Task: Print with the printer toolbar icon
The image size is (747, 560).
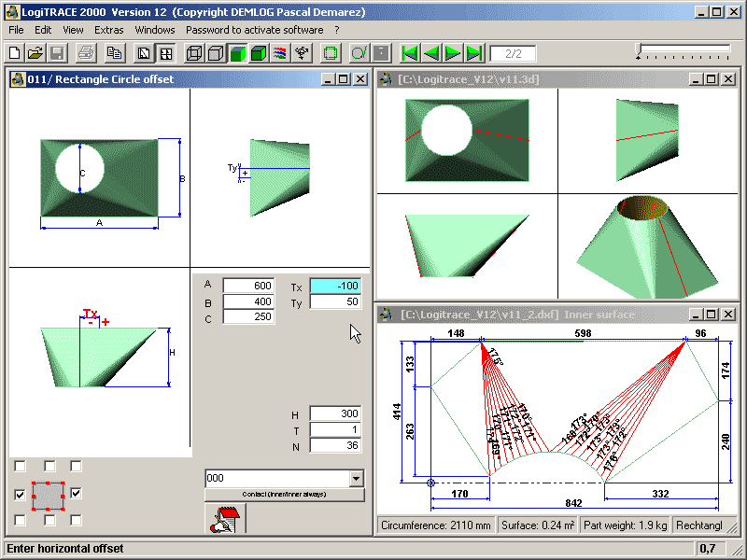Action: point(86,53)
